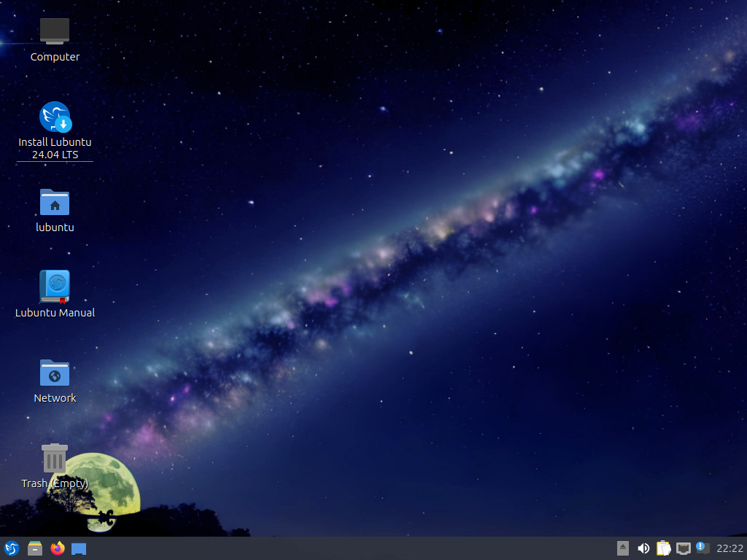Select the lubuntu home folder icon
This screenshot has width=747, height=560.
point(55,202)
